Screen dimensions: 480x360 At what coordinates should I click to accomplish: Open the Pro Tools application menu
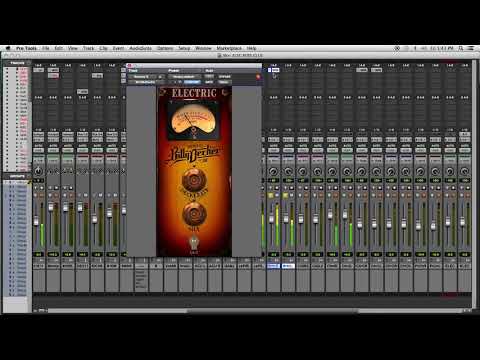coord(26,48)
